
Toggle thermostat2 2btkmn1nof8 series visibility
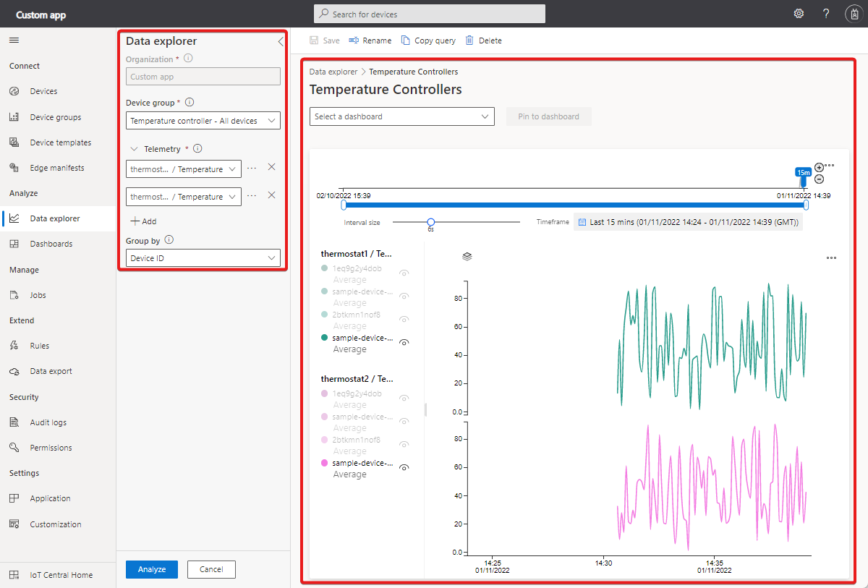click(x=404, y=444)
